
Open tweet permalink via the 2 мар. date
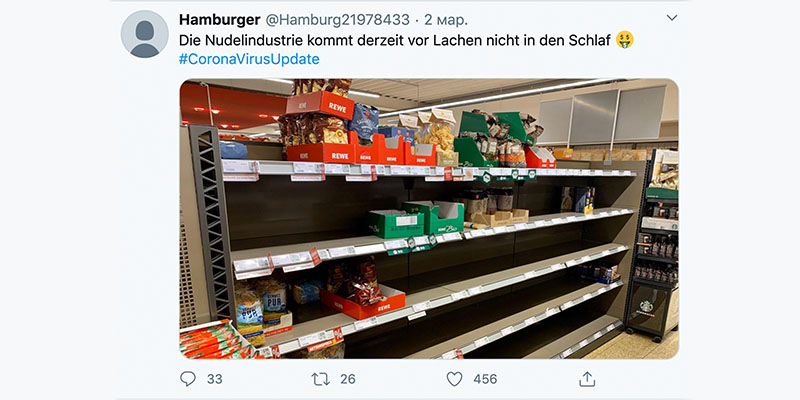[x=444, y=20]
